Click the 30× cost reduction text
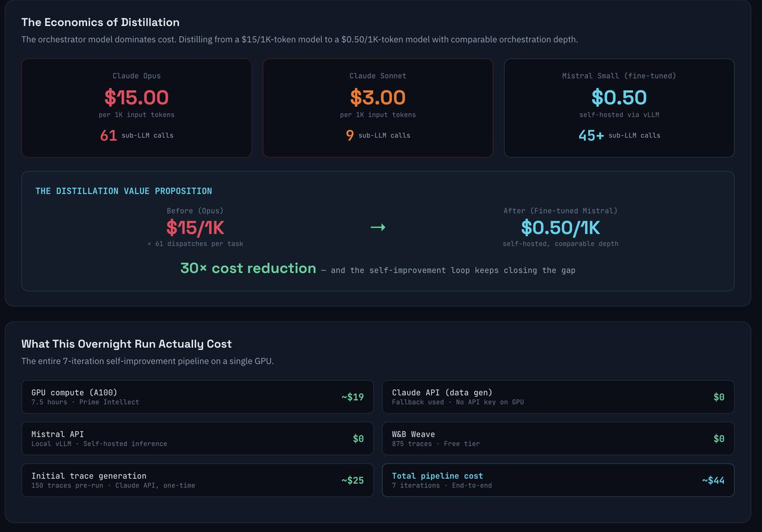The width and height of the screenshot is (762, 532). tap(248, 269)
